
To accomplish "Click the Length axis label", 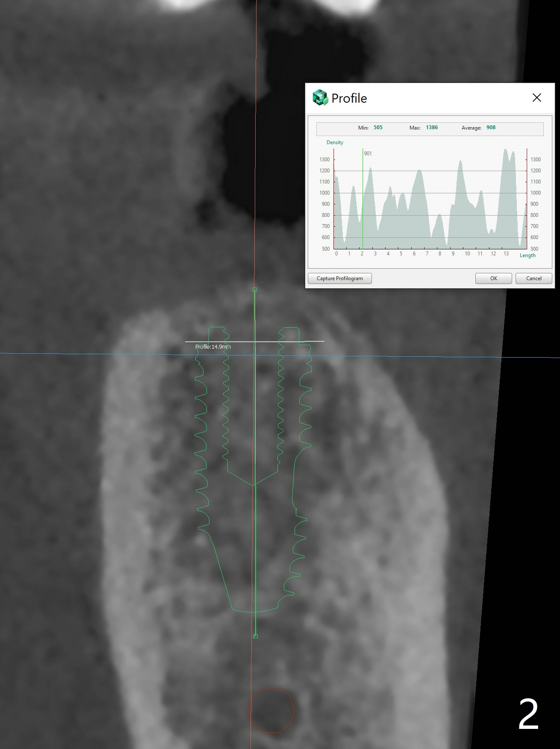I will 528,255.
